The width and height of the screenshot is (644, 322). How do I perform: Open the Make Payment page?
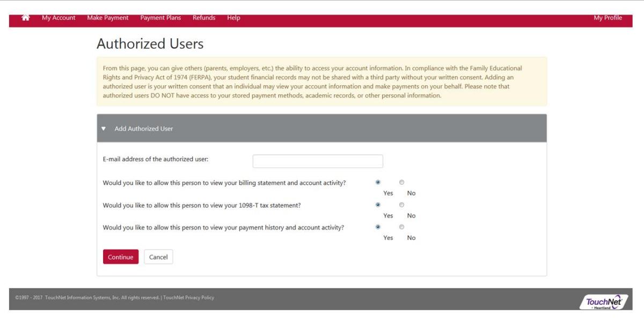click(x=107, y=17)
